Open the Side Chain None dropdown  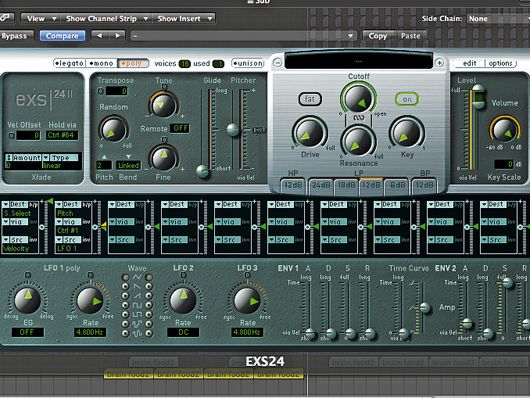498,19
